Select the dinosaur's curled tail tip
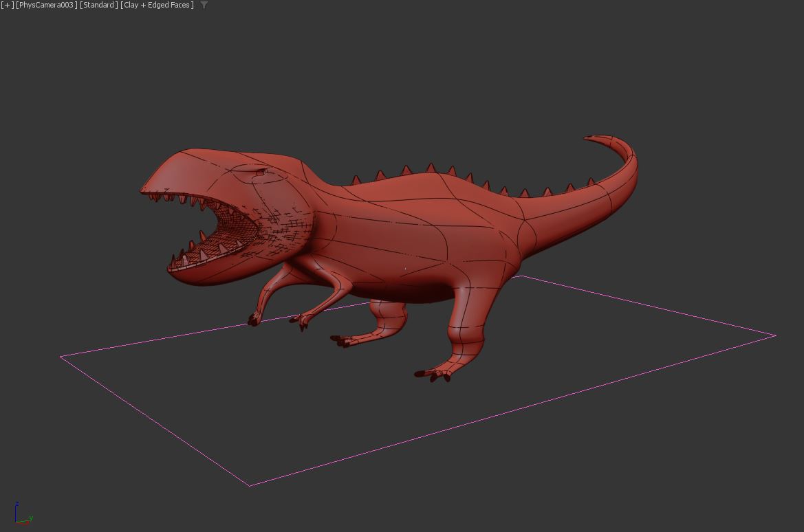The image size is (804, 532). click(594, 138)
